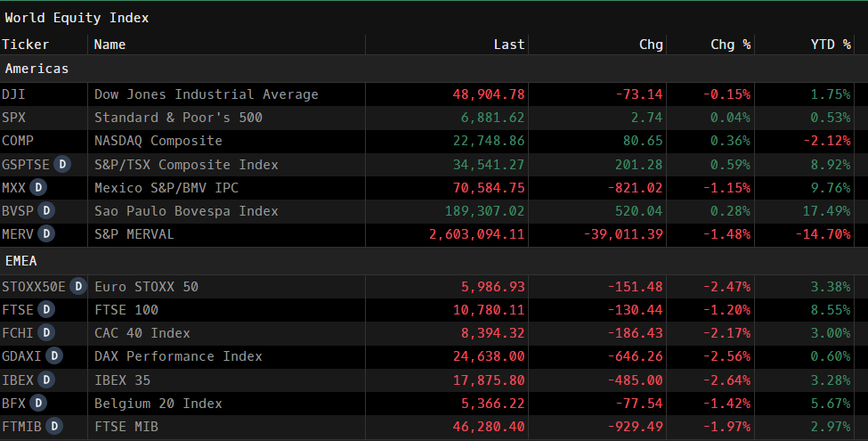
Task: Click Bovespa last value 189,307.02
Action: 485,211
